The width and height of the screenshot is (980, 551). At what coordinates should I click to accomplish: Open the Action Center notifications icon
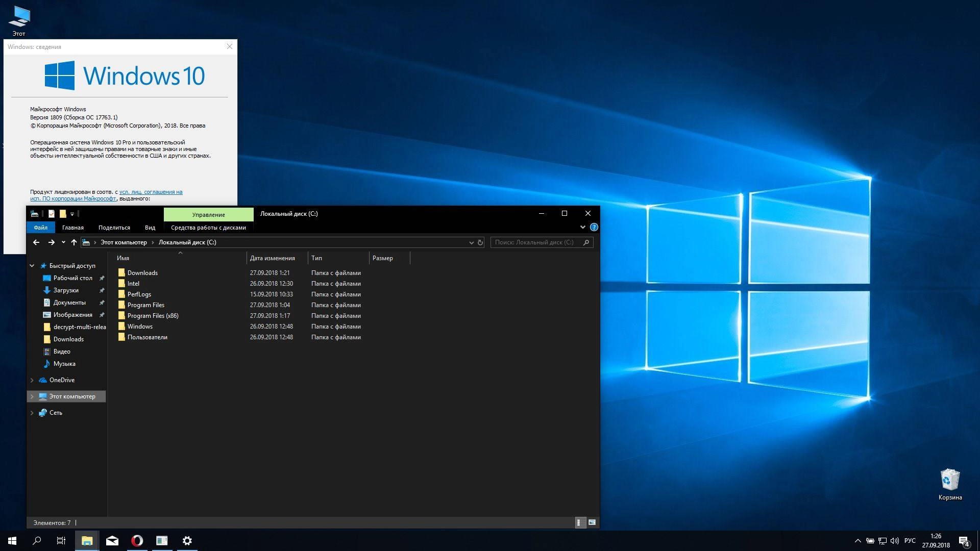pos(964,541)
